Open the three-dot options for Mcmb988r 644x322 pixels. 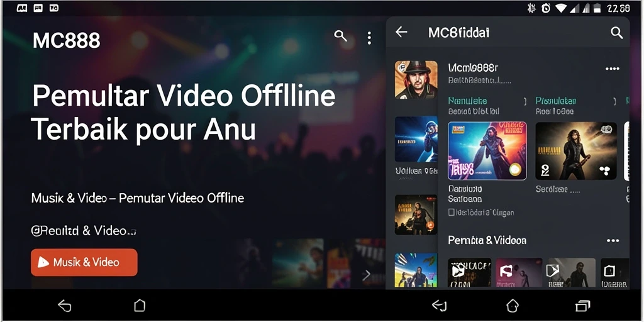tap(613, 69)
